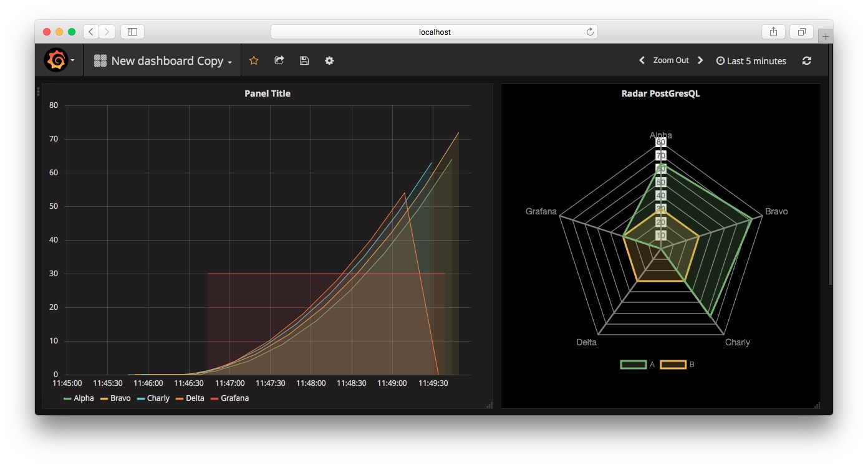Open the Safari share button

click(x=773, y=31)
